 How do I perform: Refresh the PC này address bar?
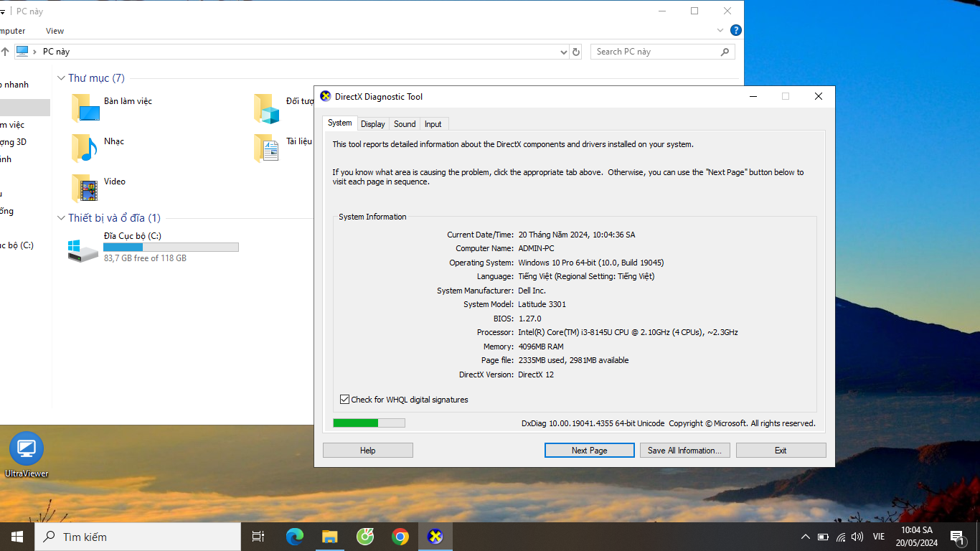click(575, 52)
